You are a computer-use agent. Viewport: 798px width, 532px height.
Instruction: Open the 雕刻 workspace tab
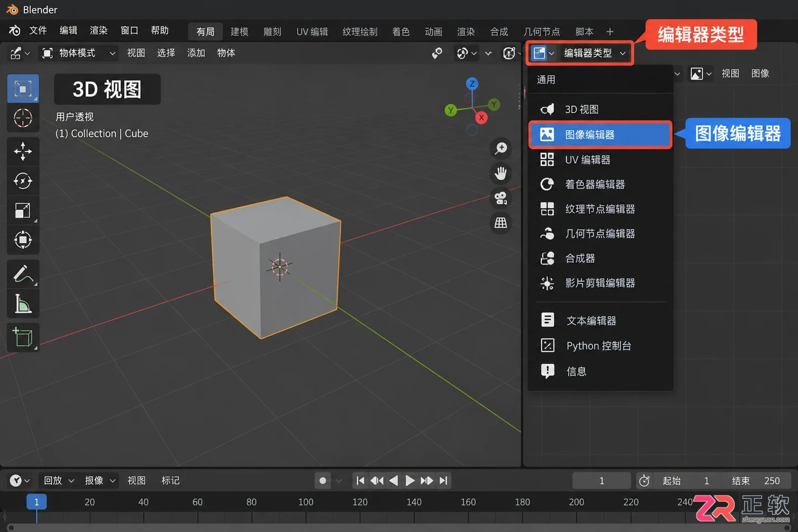coord(272,32)
